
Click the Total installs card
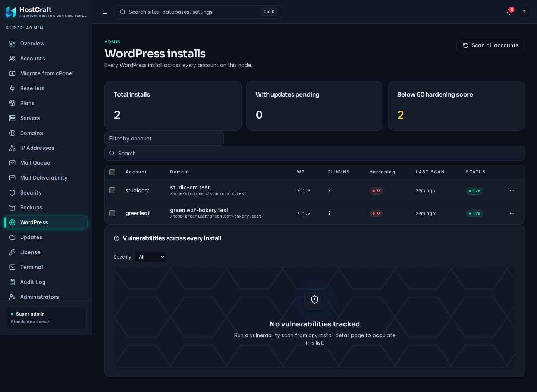point(173,106)
